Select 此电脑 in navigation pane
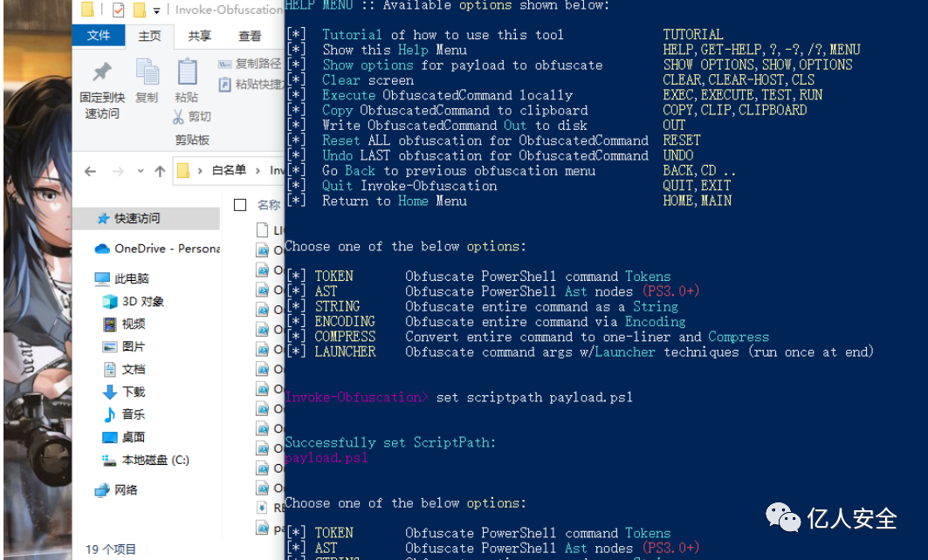 click(x=122, y=278)
